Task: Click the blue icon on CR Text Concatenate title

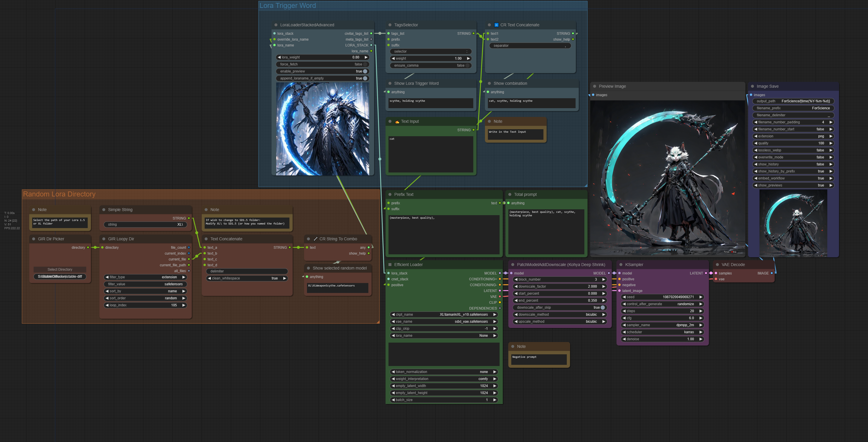Action: click(x=496, y=25)
